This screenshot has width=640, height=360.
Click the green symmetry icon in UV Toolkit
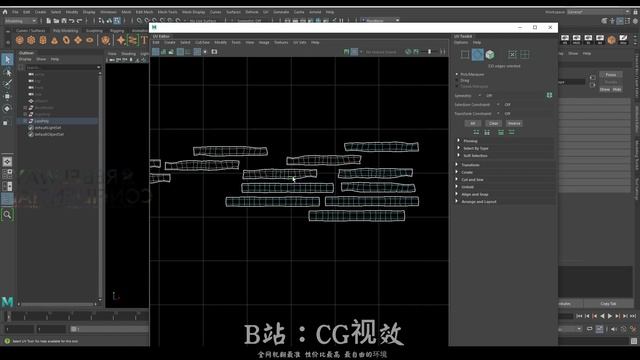pyautogui.click(x=549, y=95)
